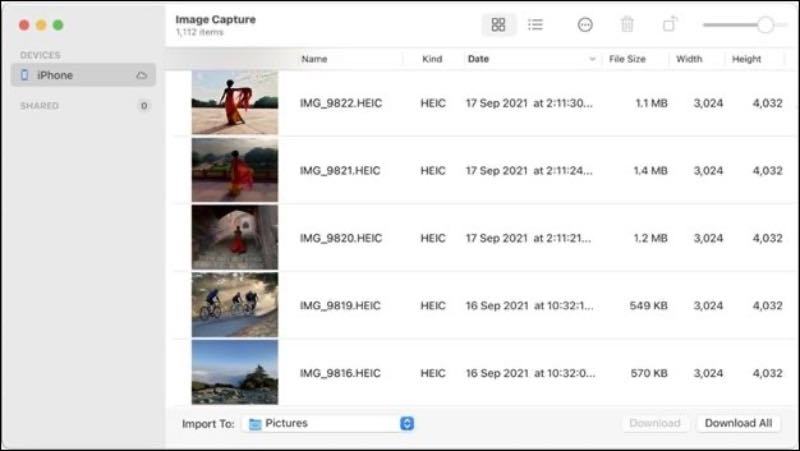
Task: Open the more options ellipsis menu
Action: [x=585, y=25]
